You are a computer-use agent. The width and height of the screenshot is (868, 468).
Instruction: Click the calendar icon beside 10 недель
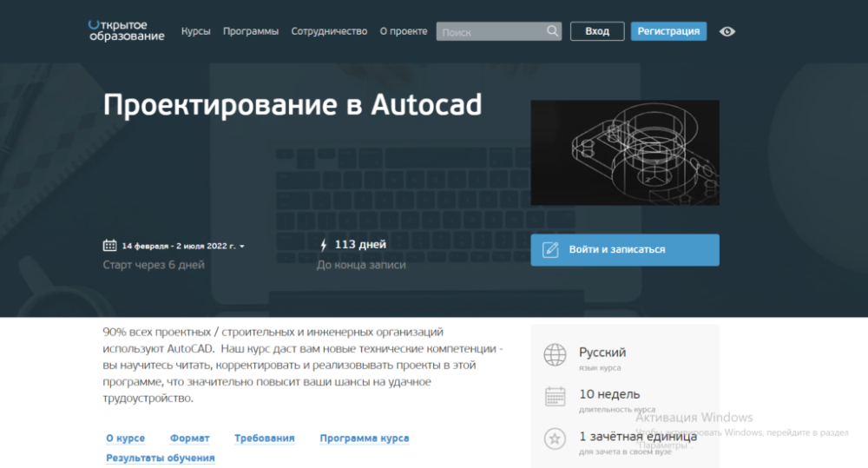555,397
